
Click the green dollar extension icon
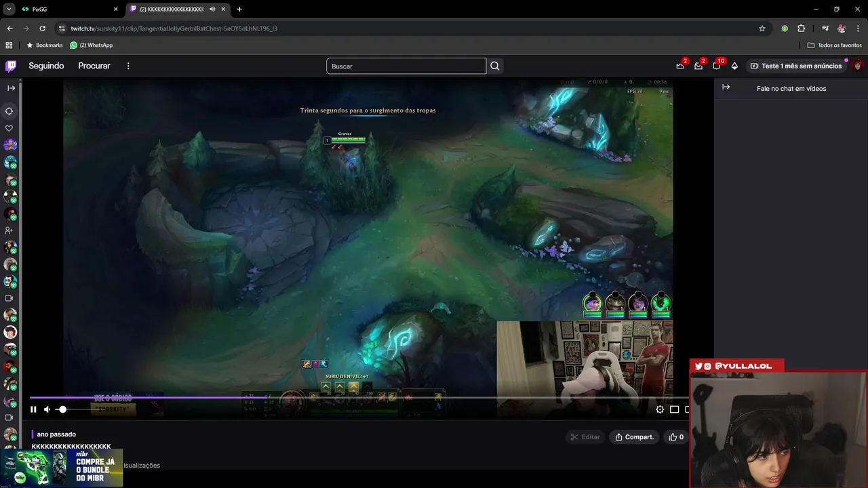[x=785, y=28]
